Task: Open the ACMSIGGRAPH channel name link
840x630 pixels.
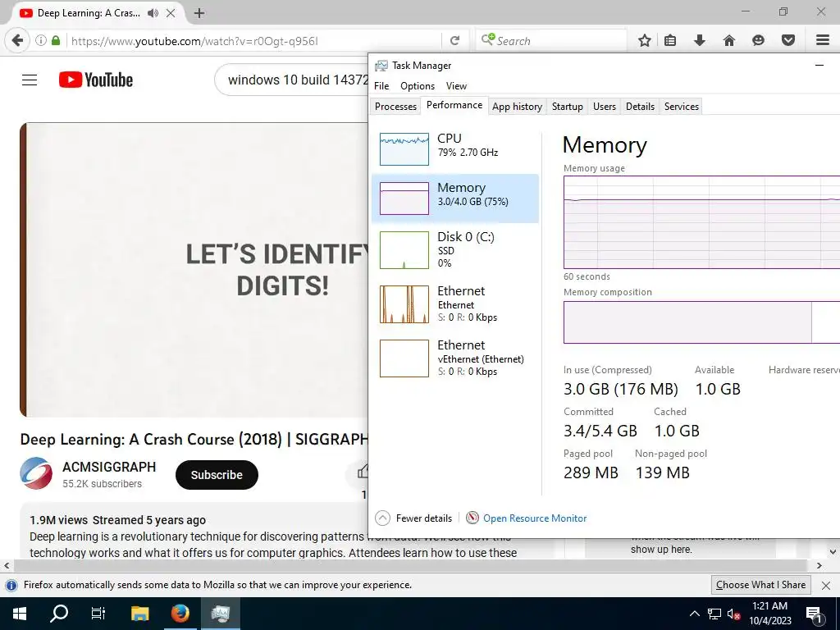Action: 109,467
